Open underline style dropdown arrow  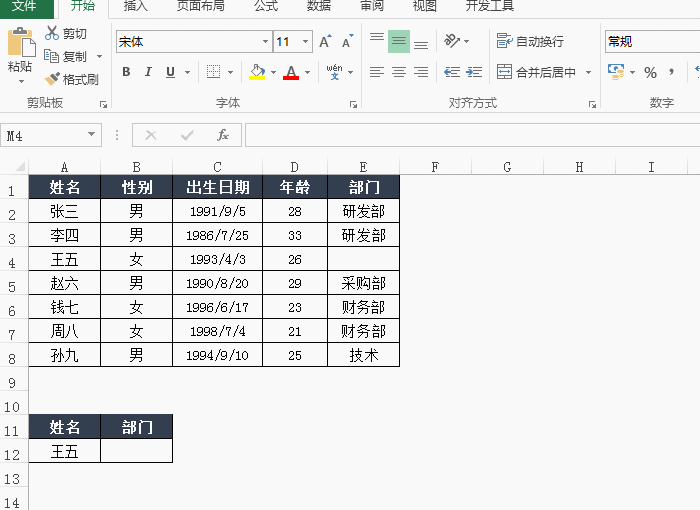pos(188,72)
